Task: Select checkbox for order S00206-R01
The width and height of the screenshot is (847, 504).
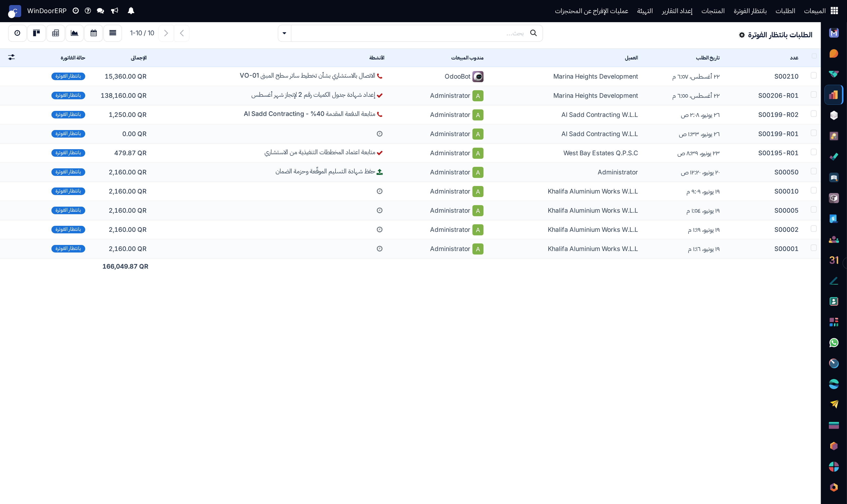Action: 814,94
